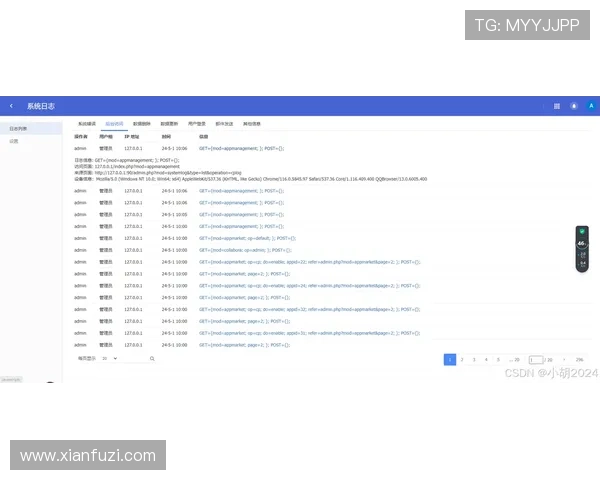Viewport: 600px width, 480px height.
Task: Click the page number jump input box
Action: click(538, 359)
